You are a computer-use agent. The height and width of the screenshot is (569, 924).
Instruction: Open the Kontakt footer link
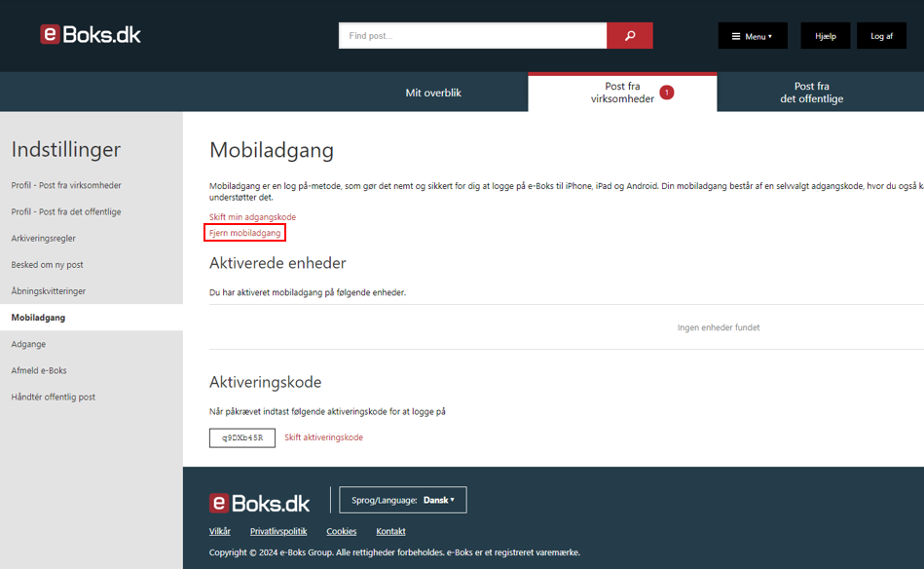(390, 531)
